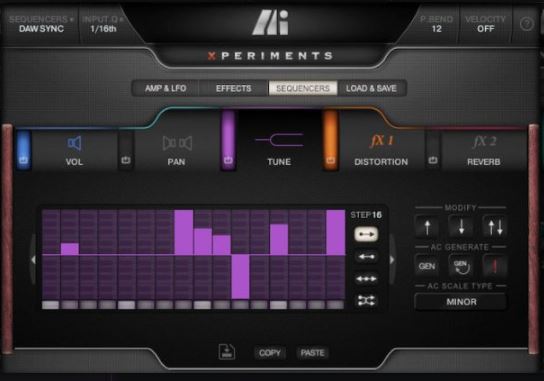The height and width of the screenshot is (381, 544).
Task: Click the GEN with circular arrow regenerate icon
Action: pos(461,266)
